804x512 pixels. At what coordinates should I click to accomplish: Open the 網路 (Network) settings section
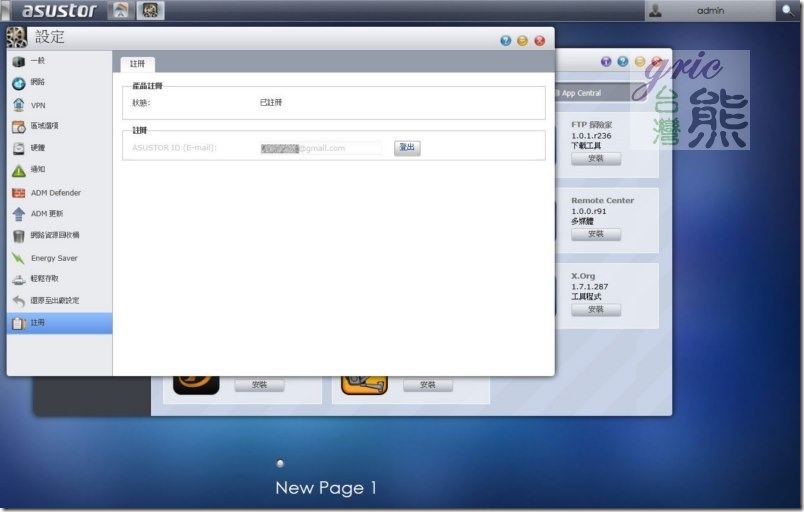(59, 83)
